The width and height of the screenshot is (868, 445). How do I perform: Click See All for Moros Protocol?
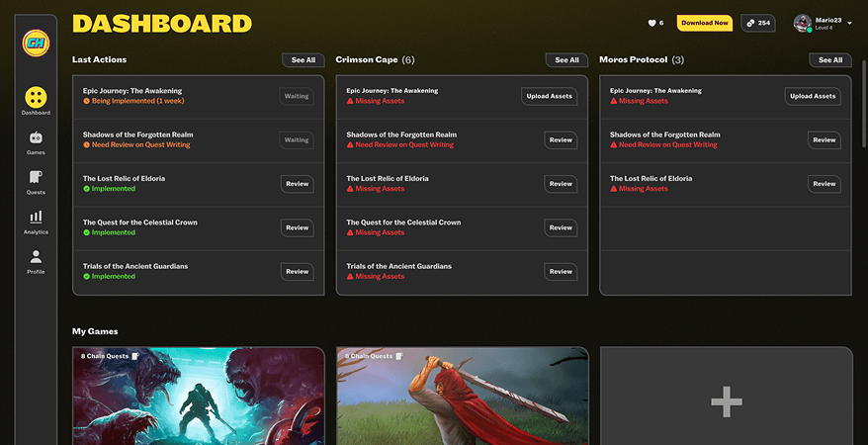830,60
